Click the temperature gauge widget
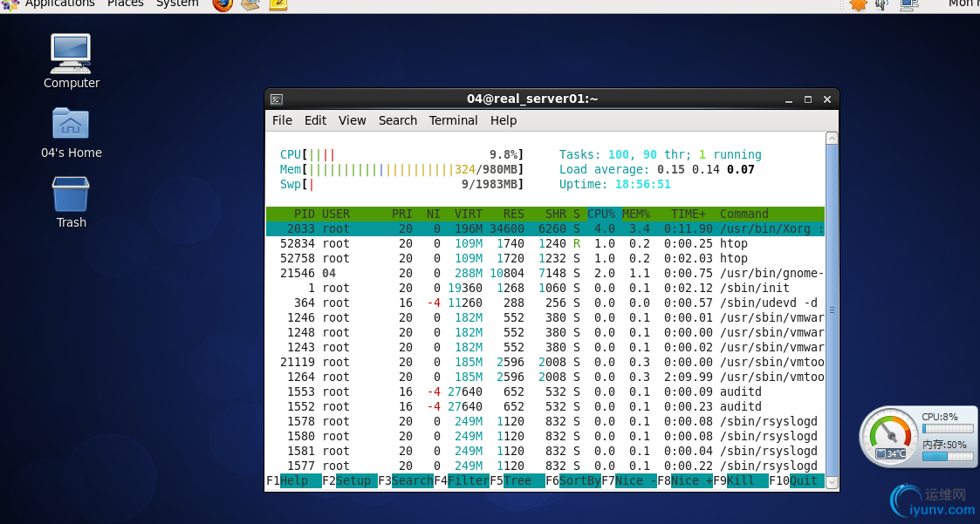The height and width of the screenshot is (524, 980). pyautogui.click(x=890, y=437)
